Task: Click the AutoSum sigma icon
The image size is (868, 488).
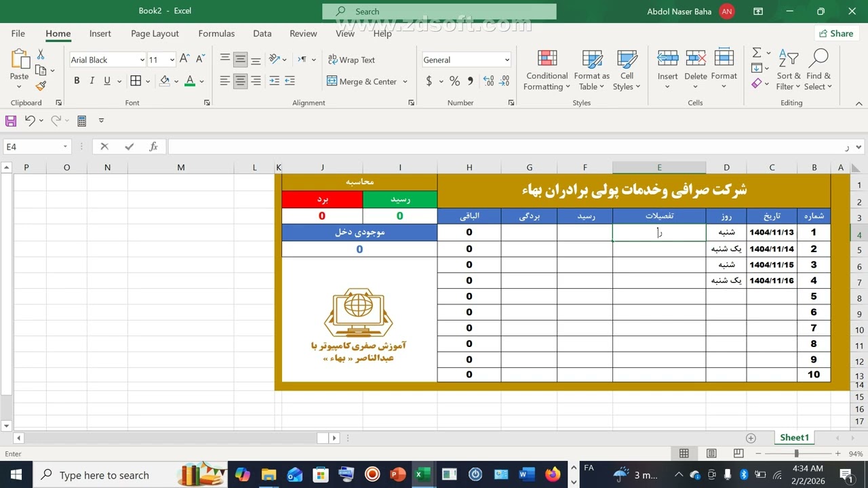Action: 757,53
